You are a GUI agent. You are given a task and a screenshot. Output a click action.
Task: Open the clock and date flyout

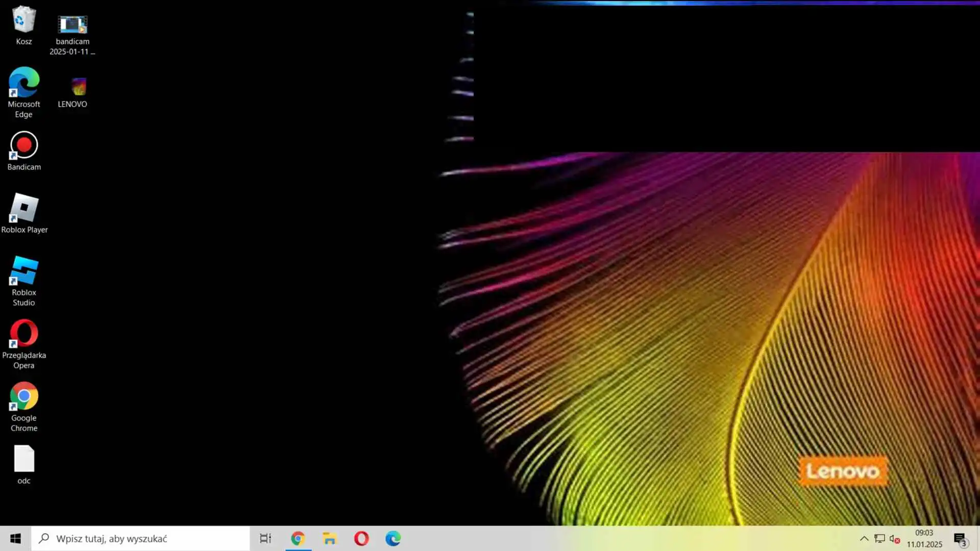[924, 538]
